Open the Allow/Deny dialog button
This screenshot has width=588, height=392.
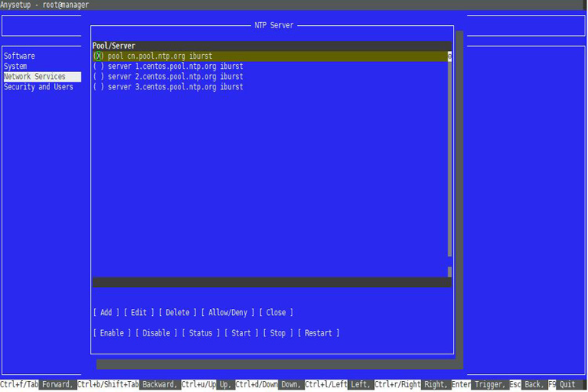[x=227, y=312]
